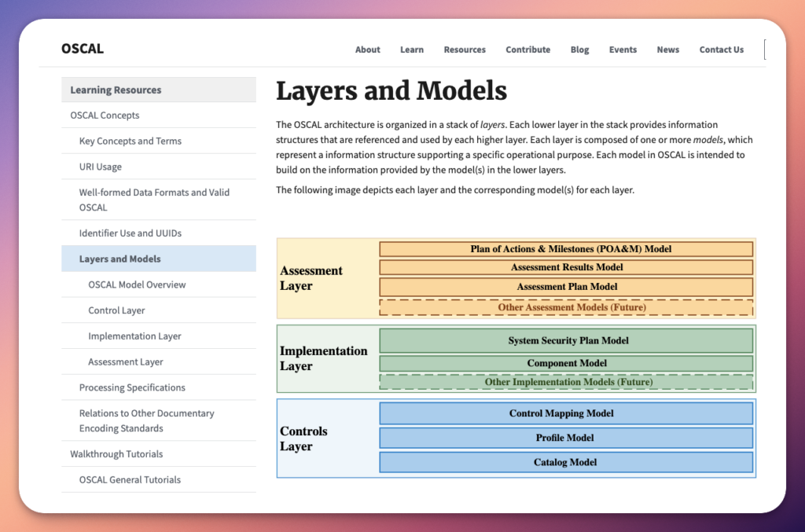Click Contact Us in top navigation
The height and width of the screenshot is (532, 805).
[x=721, y=50]
